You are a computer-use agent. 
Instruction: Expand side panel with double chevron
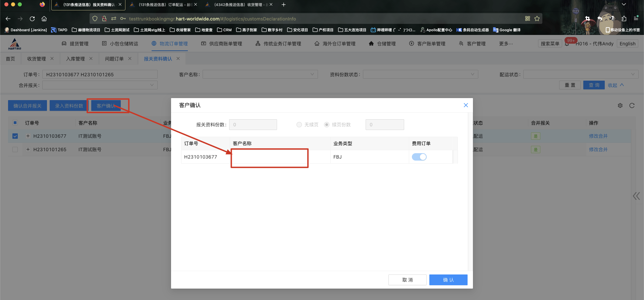click(636, 196)
